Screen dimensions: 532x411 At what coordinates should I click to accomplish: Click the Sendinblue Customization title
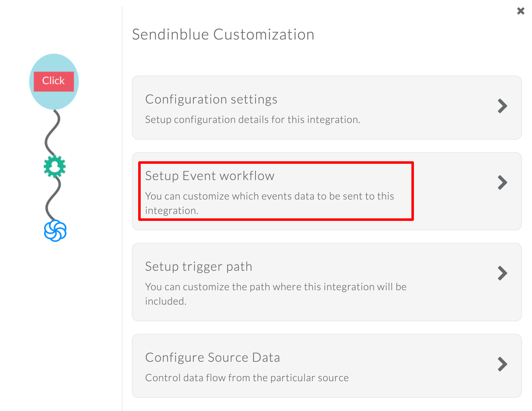[223, 34]
